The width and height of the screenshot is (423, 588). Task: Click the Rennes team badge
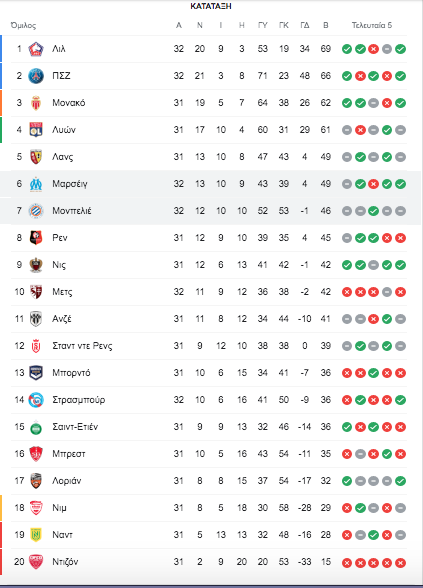tap(36, 238)
